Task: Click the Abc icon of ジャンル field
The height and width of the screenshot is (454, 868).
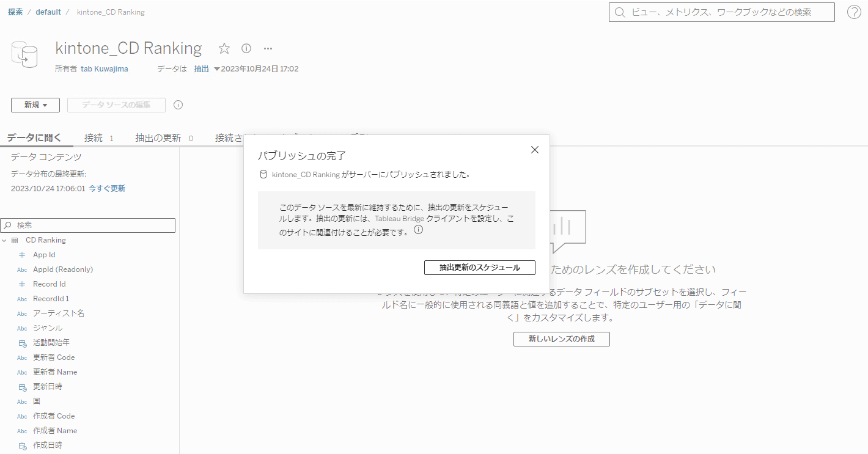Action: [x=22, y=328]
